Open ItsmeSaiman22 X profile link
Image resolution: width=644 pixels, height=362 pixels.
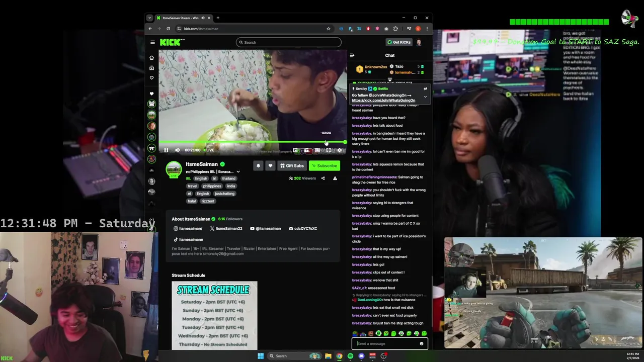coord(226,228)
